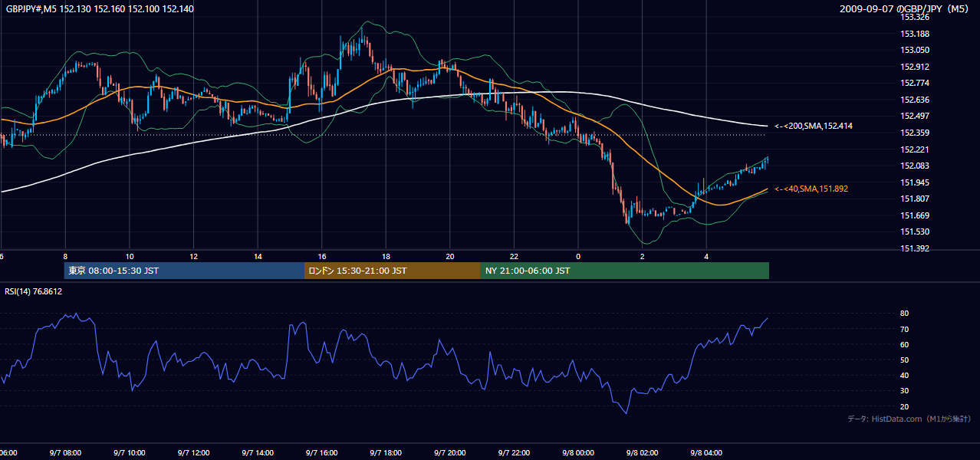Select the NY 21:00-06:00 JST session bar
This screenshot has height=460, width=980.
coord(625,271)
